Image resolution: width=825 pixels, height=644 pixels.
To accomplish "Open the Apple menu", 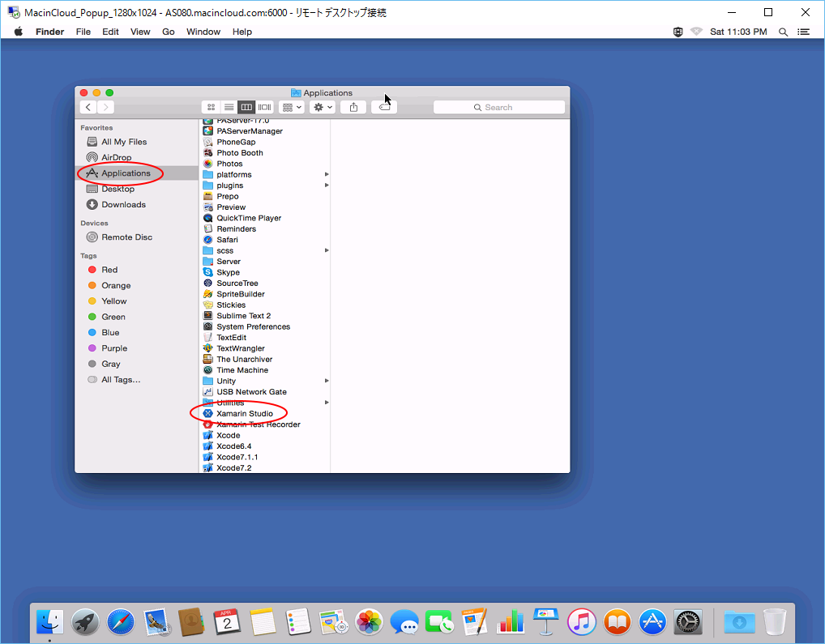I will (19, 32).
